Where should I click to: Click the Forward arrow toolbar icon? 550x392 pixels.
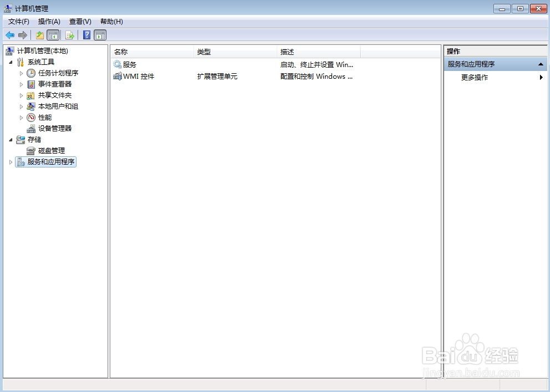22,35
